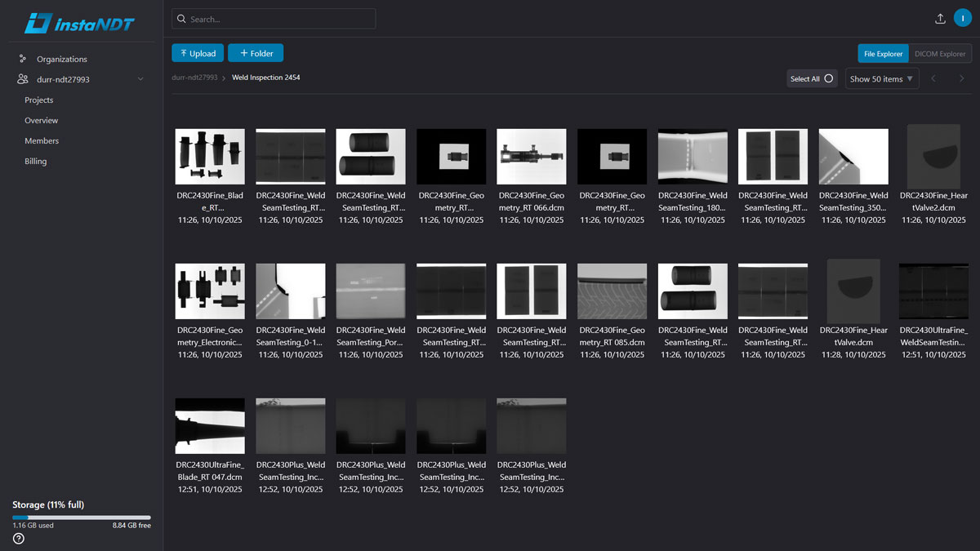Toggle the Select All radio circle
The height and width of the screenshot is (551, 980).
(x=828, y=79)
